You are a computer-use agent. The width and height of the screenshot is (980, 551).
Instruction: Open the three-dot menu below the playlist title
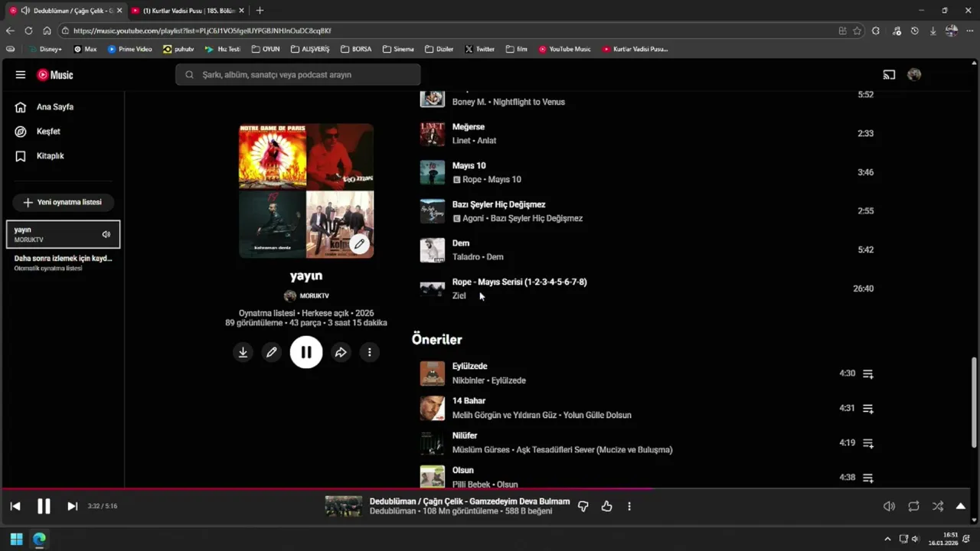pyautogui.click(x=369, y=352)
